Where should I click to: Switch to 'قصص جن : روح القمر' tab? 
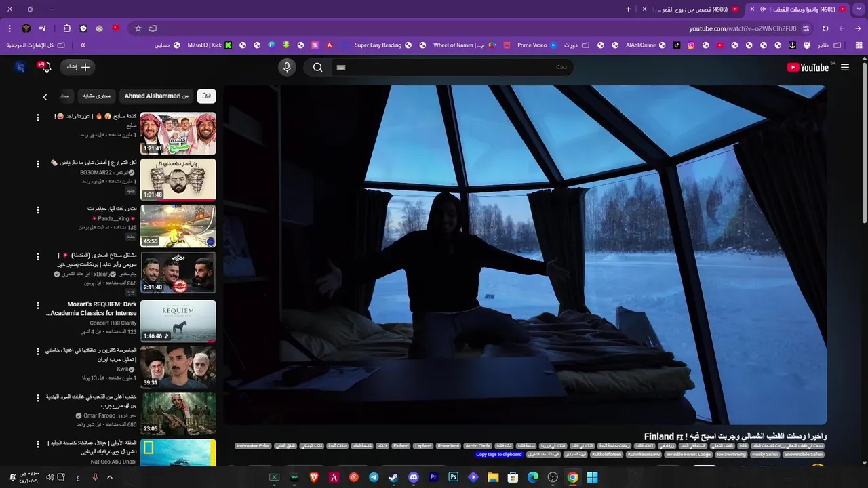pos(690,9)
